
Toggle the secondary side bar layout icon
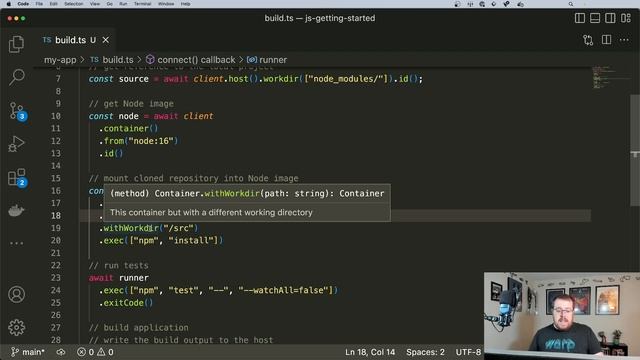(x=610, y=18)
